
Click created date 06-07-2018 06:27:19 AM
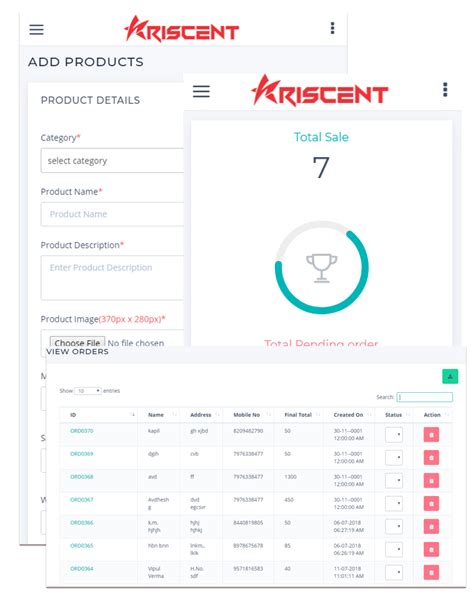pos(349,526)
